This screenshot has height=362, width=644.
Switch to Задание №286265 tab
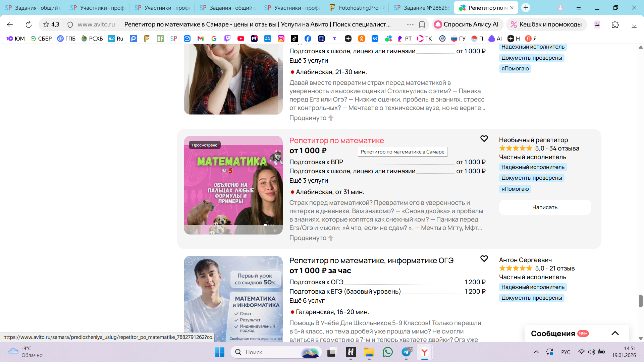(422, 8)
